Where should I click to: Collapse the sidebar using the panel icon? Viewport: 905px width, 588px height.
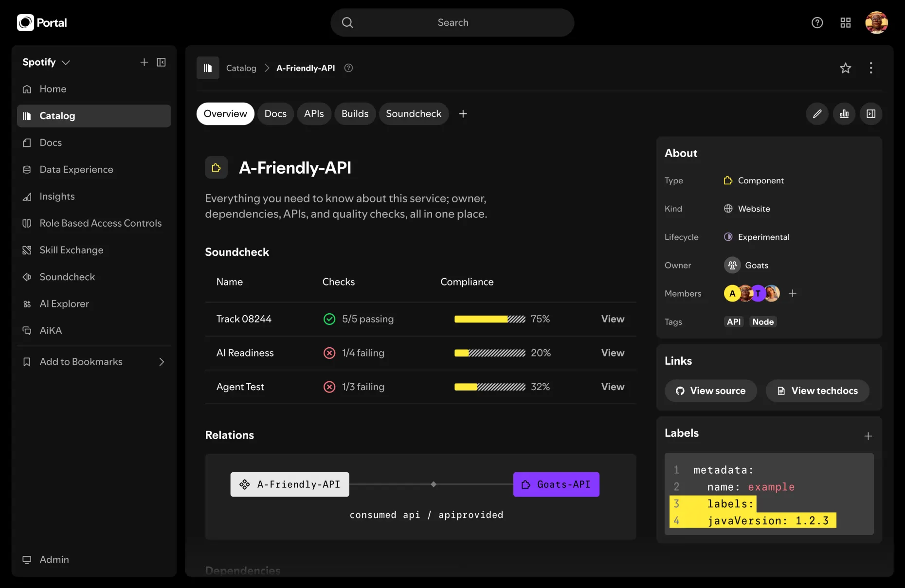162,62
